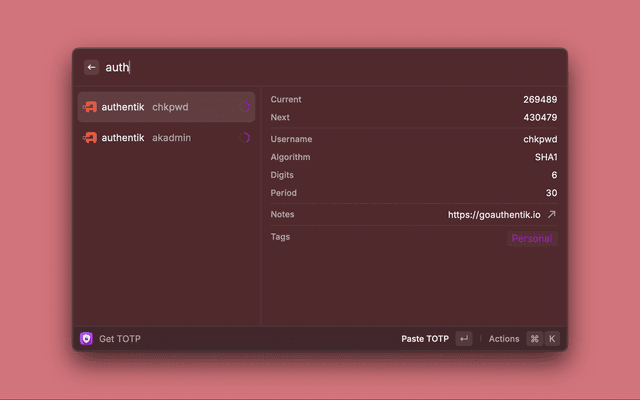Click the authentik logo beside chkpwd
Image resolution: width=640 pixels, height=400 pixels.
click(x=89, y=107)
